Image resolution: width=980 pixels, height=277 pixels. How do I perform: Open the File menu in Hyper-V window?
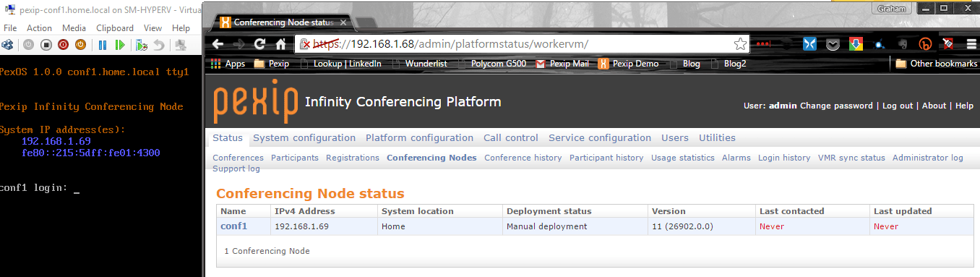click(x=10, y=28)
